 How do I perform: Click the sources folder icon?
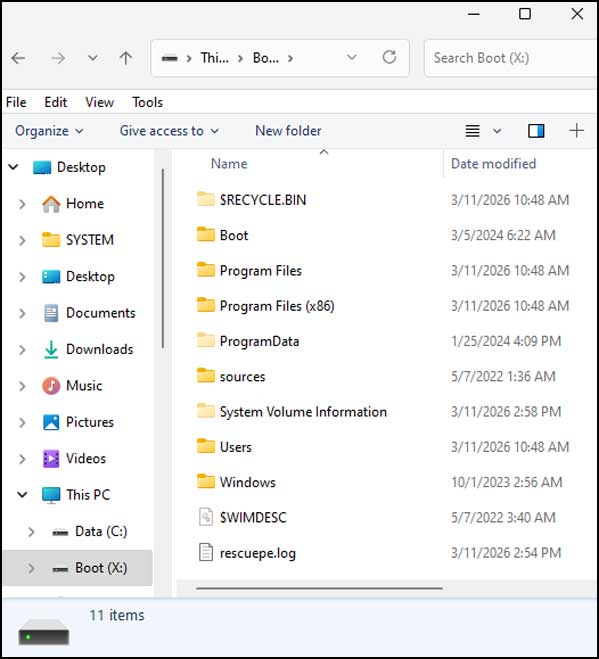point(206,375)
